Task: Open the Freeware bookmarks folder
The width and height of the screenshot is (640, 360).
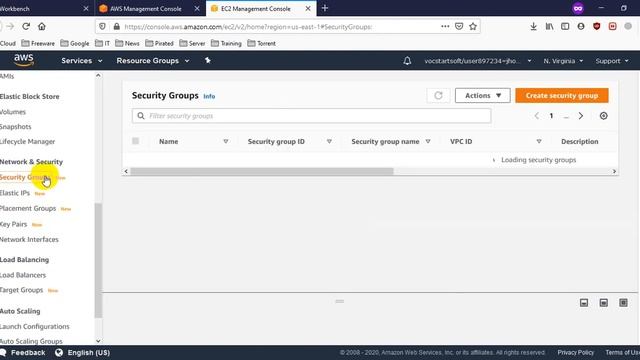Action: 38,43
